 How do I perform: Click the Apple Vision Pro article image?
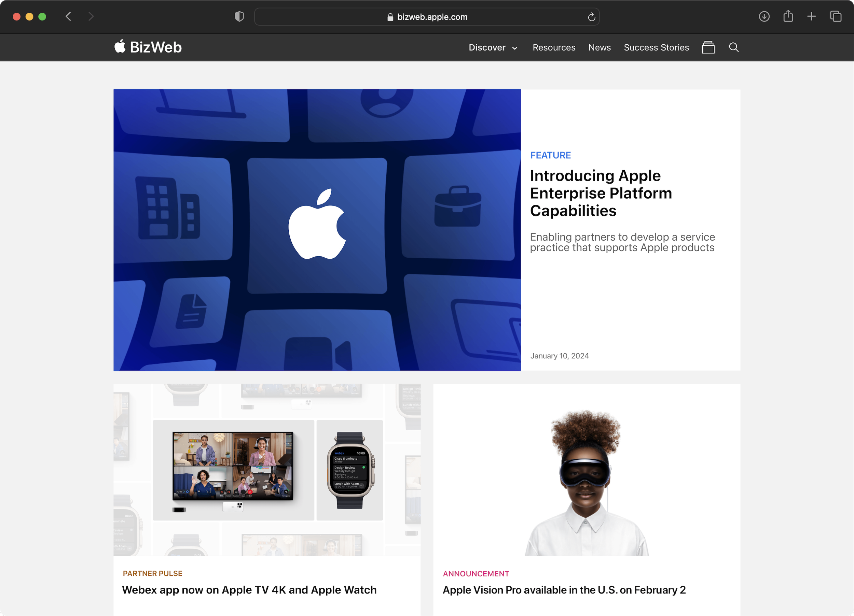click(x=586, y=470)
